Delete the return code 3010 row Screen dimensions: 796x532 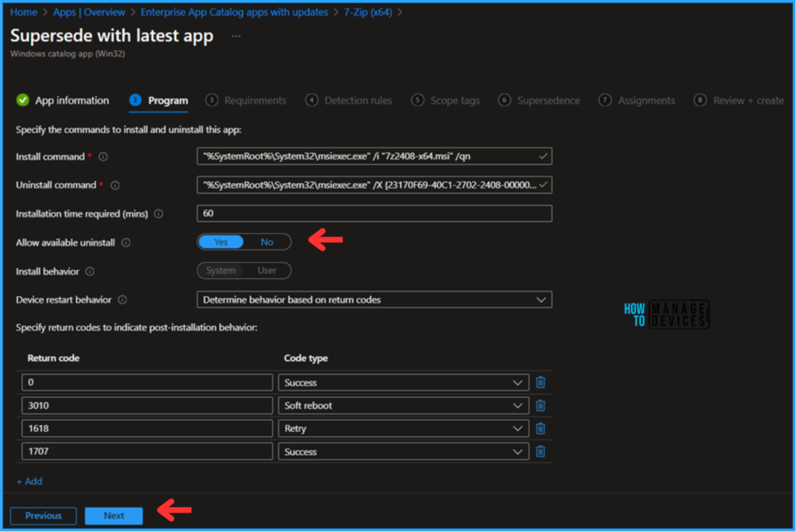pyautogui.click(x=541, y=405)
